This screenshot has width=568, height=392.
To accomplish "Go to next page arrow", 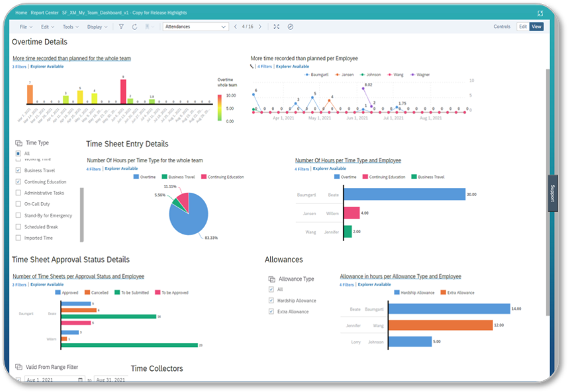I will tap(260, 26).
